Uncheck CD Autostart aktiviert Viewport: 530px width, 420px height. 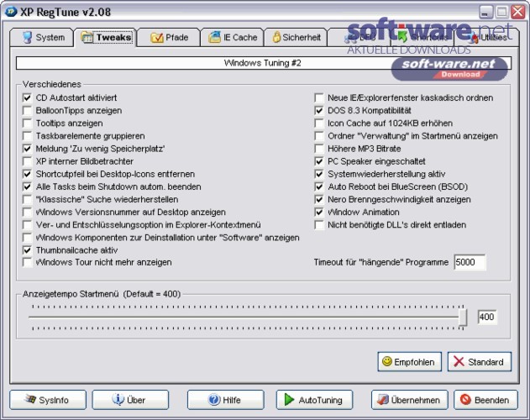click(27, 98)
